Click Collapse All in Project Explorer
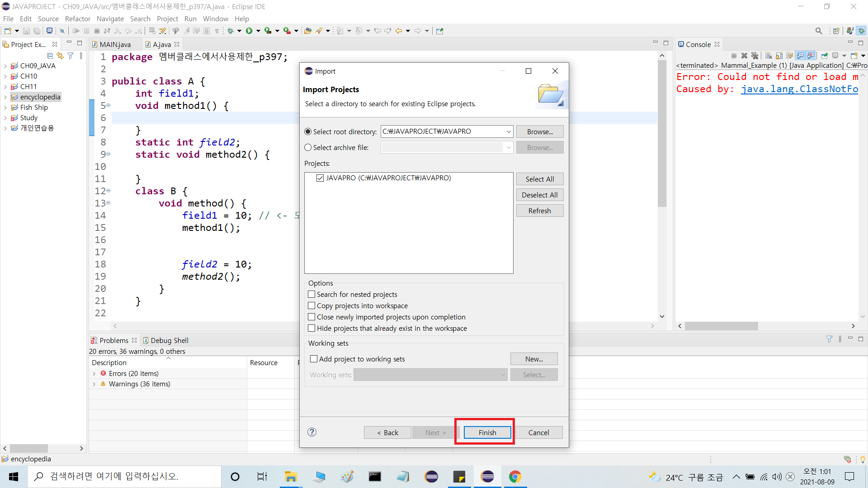Screen dimensions: 868x488 pos(50,56)
